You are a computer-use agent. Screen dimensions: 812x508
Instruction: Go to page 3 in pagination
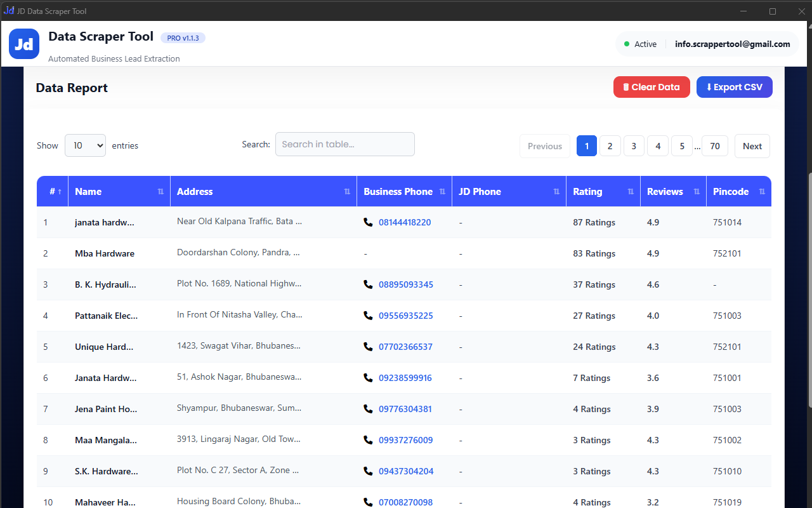click(x=634, y=146)
